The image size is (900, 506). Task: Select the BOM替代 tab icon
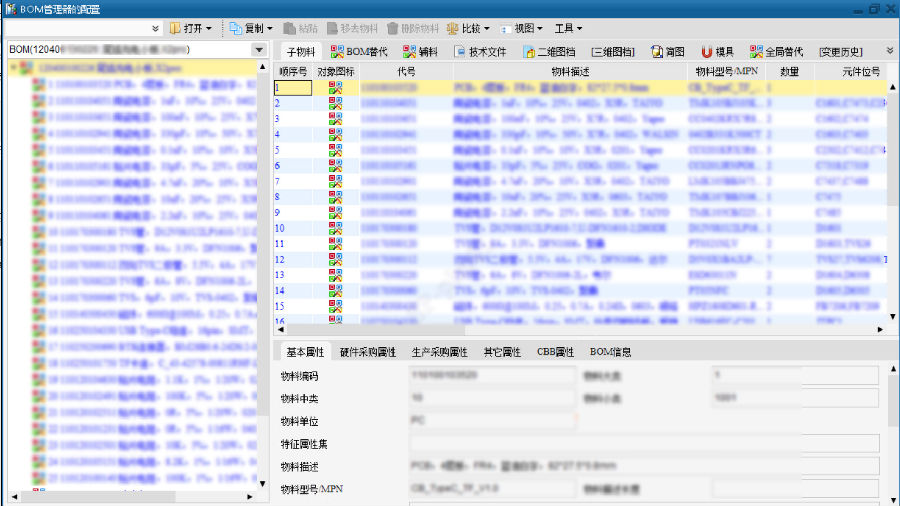[339, 51]
